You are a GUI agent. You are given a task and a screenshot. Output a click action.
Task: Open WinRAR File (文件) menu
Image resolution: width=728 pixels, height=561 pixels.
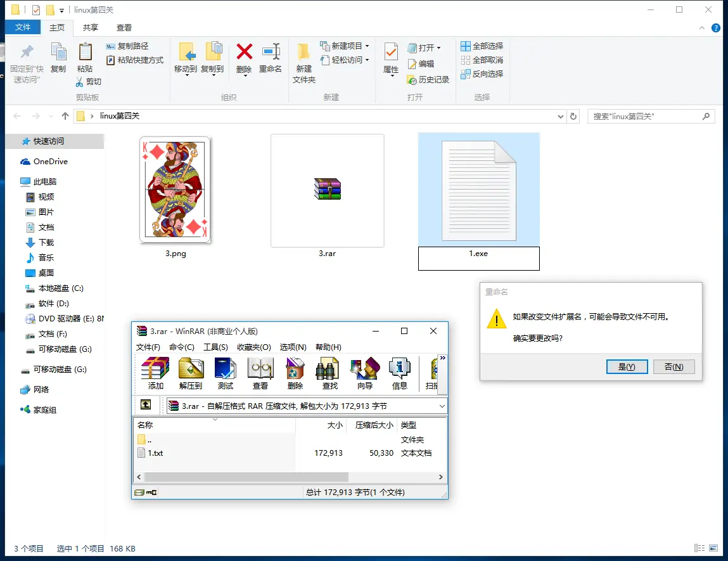coord(148,347)
